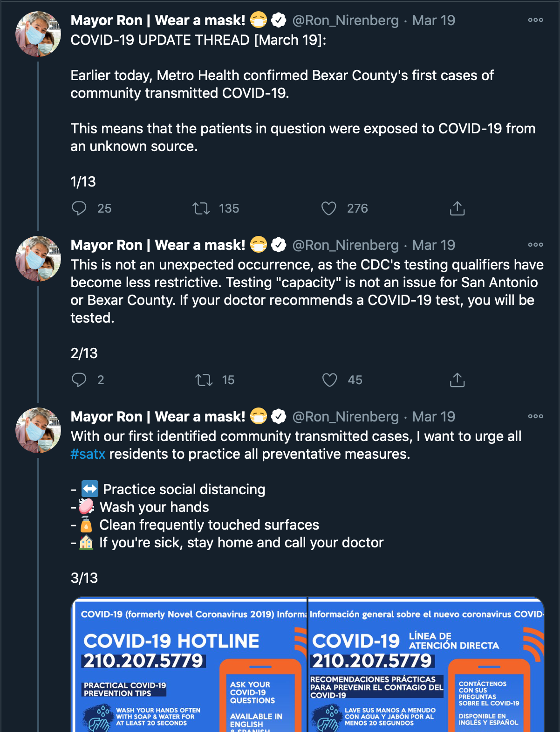Screen dimensions: 560x732
Task: Share the 2/13 testing qualifiers tweet
Action: 457,380
